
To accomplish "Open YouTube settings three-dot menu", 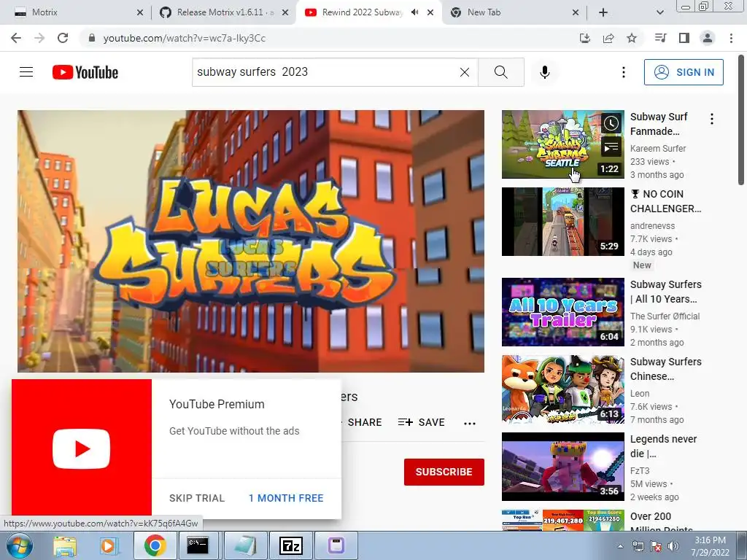I will coord(623,72).
